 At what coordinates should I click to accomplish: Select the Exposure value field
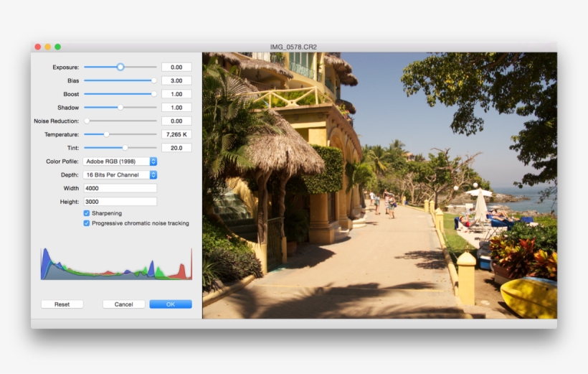[176, 67]
